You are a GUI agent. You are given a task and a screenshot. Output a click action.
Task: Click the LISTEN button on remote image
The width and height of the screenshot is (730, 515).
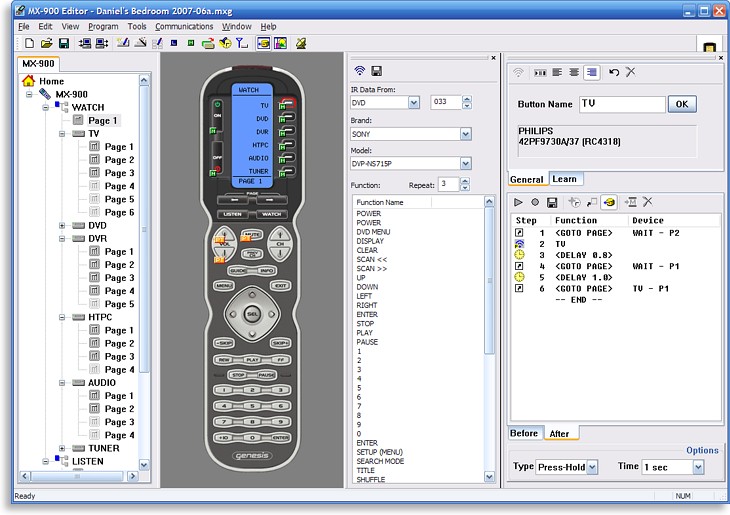pyautogui.click(x=232, y=214)
